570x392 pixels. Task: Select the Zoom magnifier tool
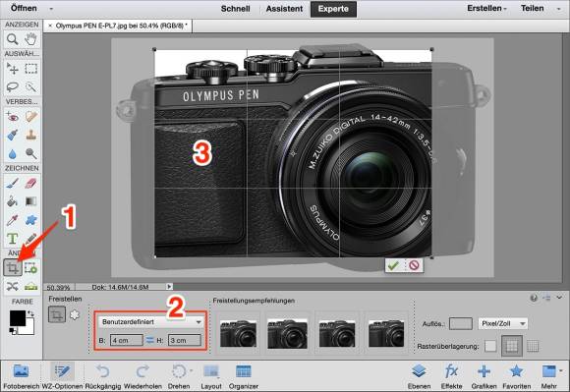click(x=13, y=39)
